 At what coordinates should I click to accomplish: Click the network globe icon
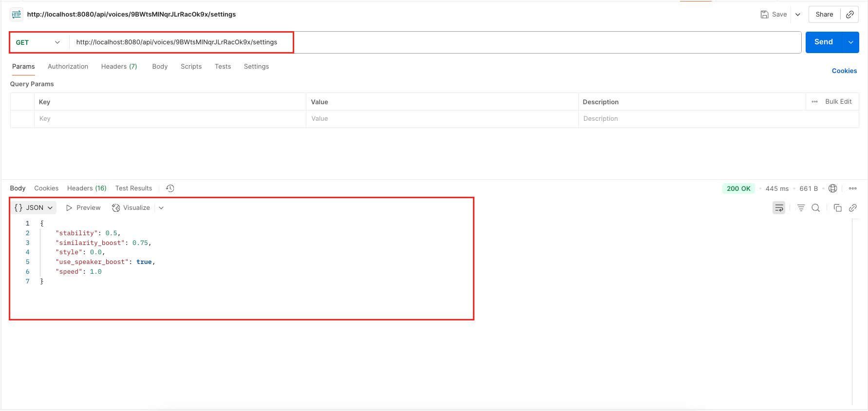(833, 188)
